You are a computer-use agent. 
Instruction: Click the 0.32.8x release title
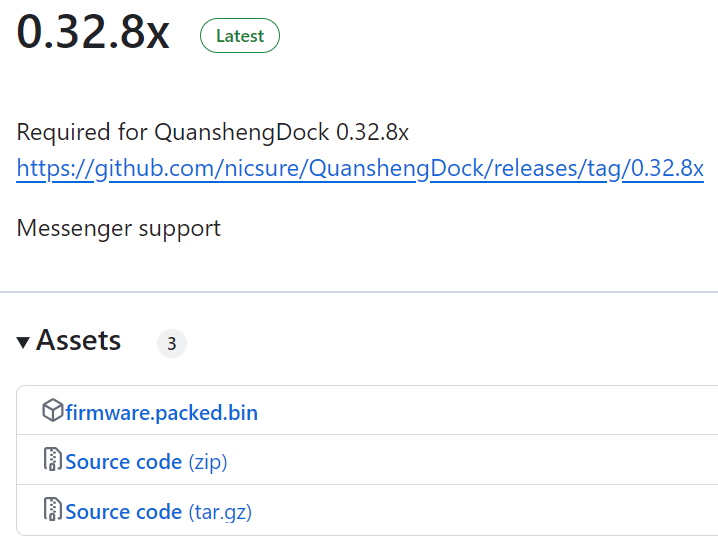93,32
